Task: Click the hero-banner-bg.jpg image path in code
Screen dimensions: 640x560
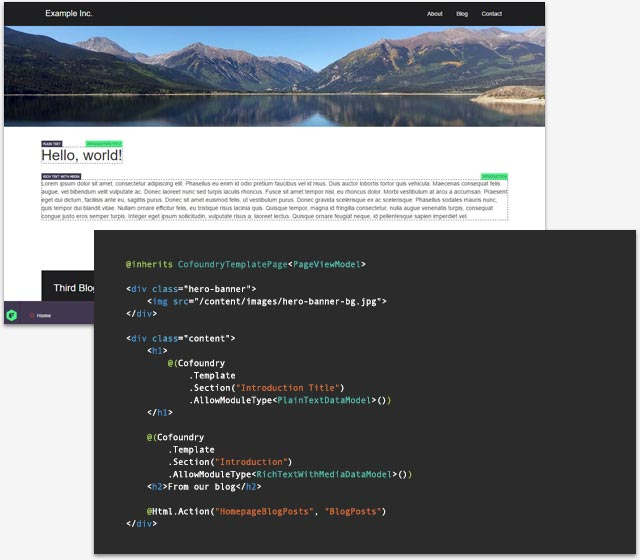Action: tap(290, 302)
